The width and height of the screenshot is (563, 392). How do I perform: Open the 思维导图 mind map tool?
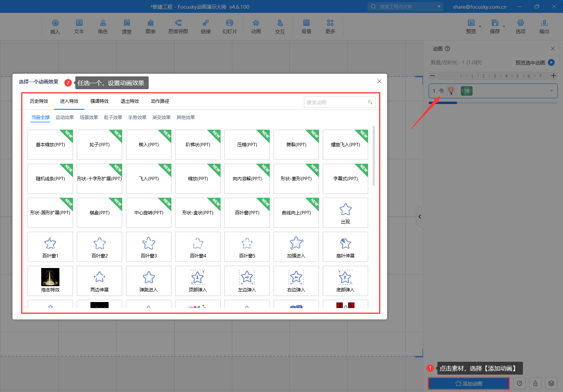(x=178, y=26)
